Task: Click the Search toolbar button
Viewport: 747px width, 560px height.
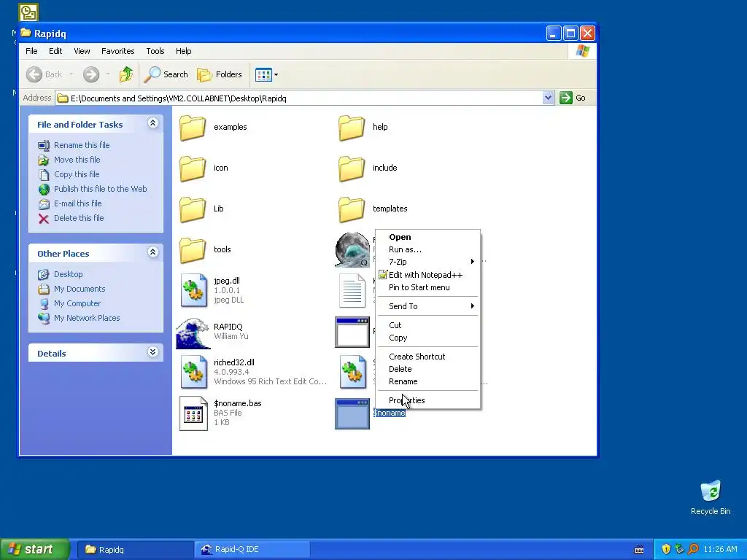Action: coord(166,74)
